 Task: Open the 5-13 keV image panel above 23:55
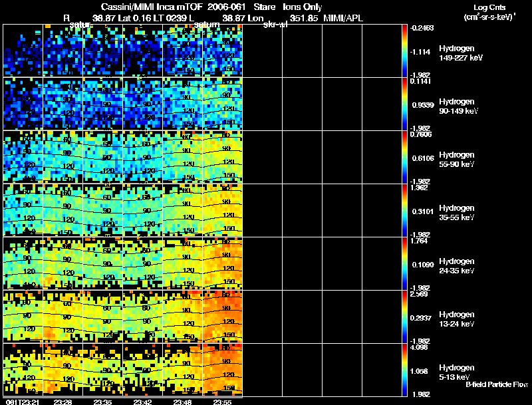click(x=223, y=370)
